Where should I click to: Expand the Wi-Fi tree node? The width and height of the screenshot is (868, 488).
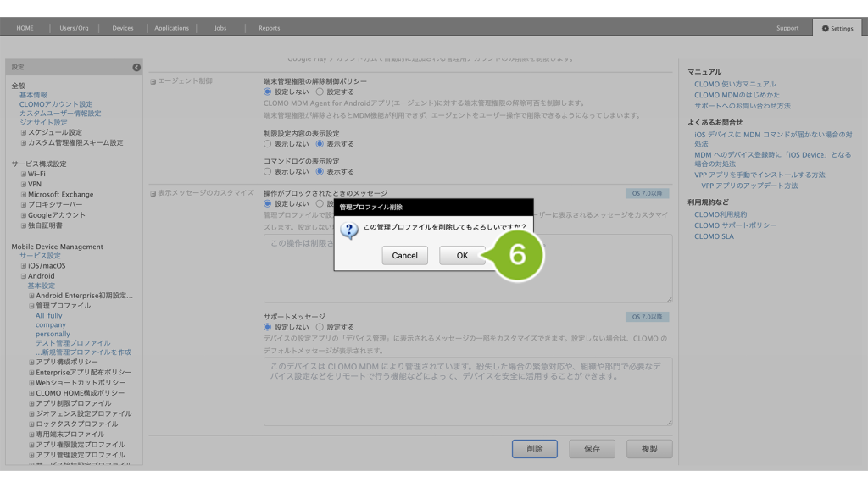25,174
